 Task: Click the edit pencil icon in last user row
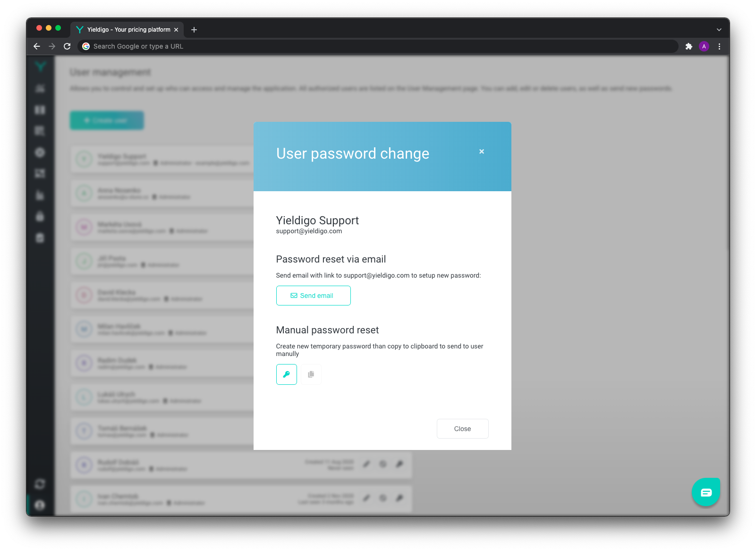point(366,498)
